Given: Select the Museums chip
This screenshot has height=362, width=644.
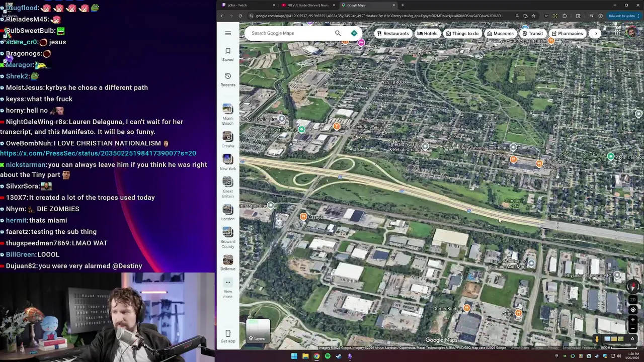Looking at the screenshot, I should tap(500, 34).
